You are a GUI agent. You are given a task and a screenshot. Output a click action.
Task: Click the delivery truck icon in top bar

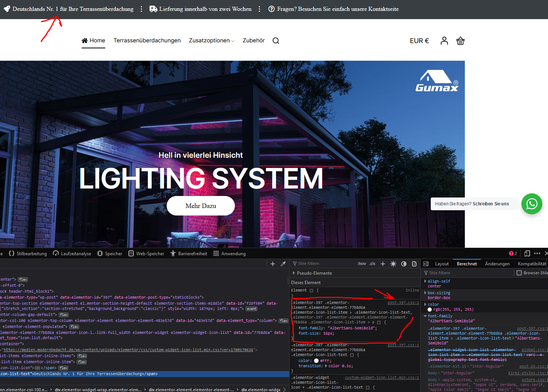[153, 9]
